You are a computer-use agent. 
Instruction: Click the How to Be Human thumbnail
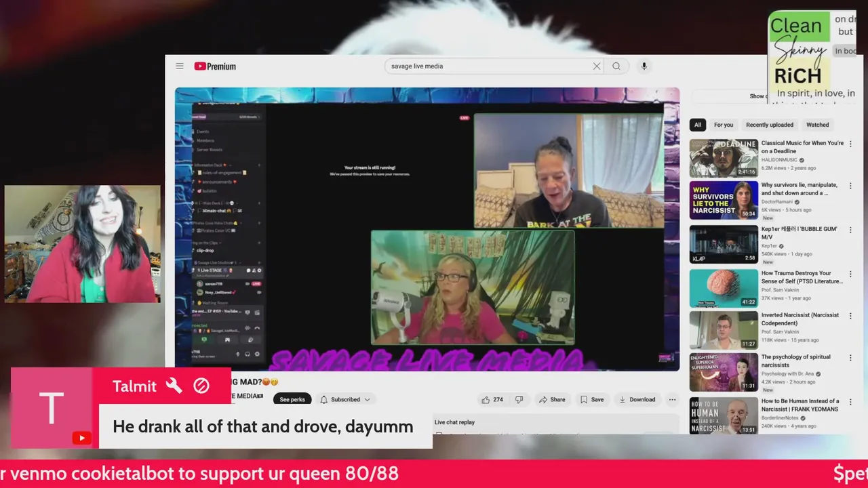click(x=724, y=415)
